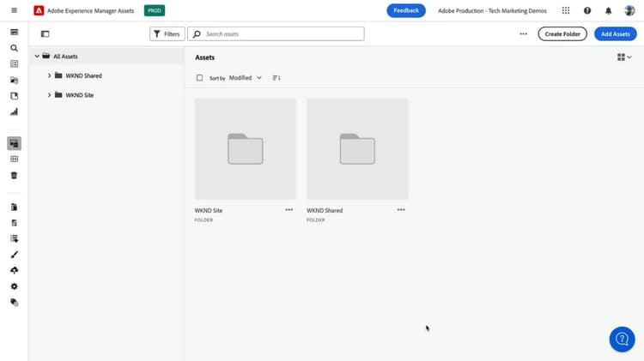The image size is (644, 361).
Task: Expand the WKND Shared tree folder
Action: point(49,75)
